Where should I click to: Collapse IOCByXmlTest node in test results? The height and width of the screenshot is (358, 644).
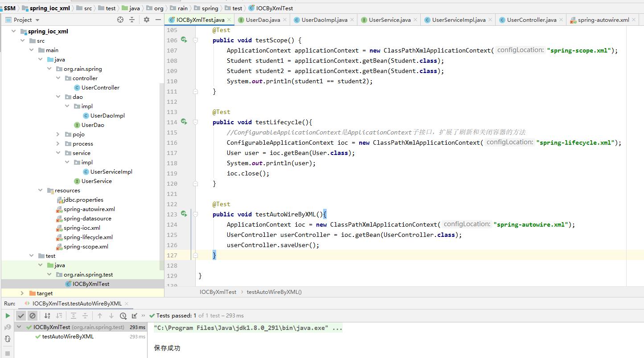19,327
